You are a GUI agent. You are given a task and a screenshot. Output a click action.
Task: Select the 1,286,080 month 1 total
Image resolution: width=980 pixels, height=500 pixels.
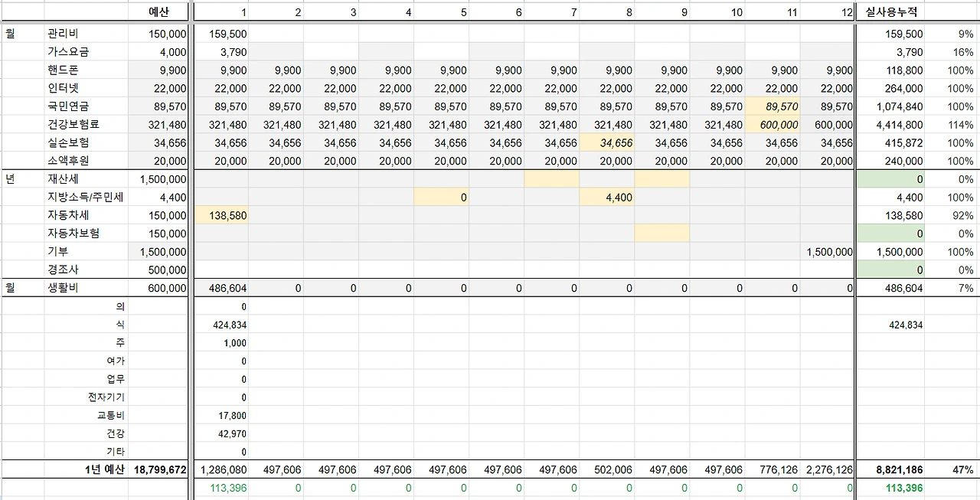coord(221,469)
